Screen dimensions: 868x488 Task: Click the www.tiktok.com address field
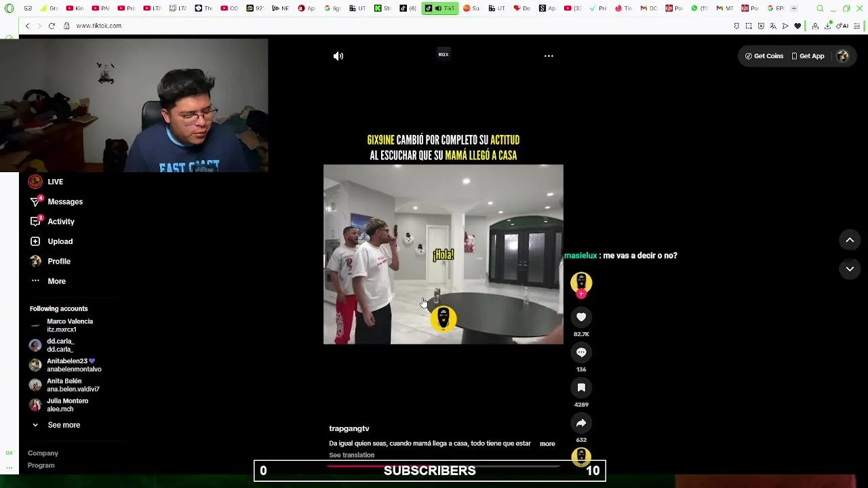(x=99, y=26)
